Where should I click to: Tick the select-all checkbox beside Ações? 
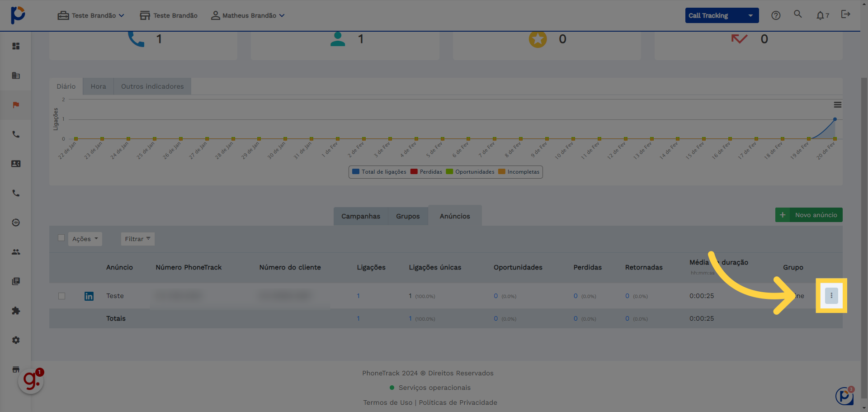click(61, 238)
